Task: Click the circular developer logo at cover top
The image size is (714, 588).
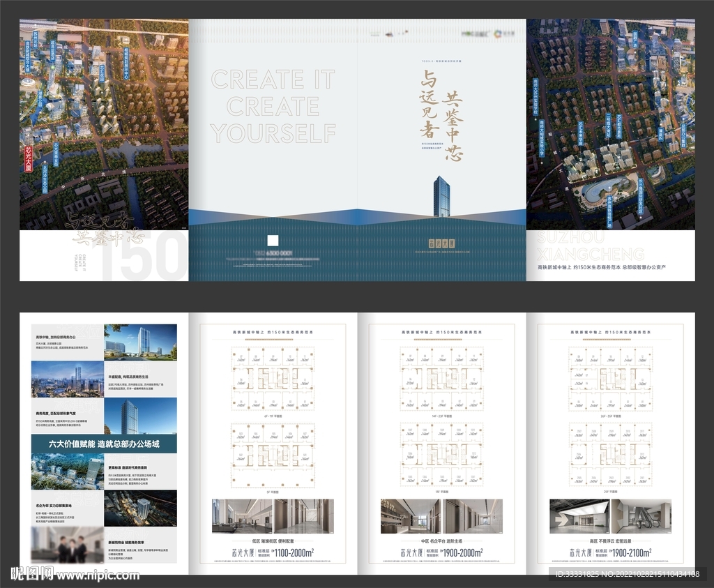Action: (497, 33)
